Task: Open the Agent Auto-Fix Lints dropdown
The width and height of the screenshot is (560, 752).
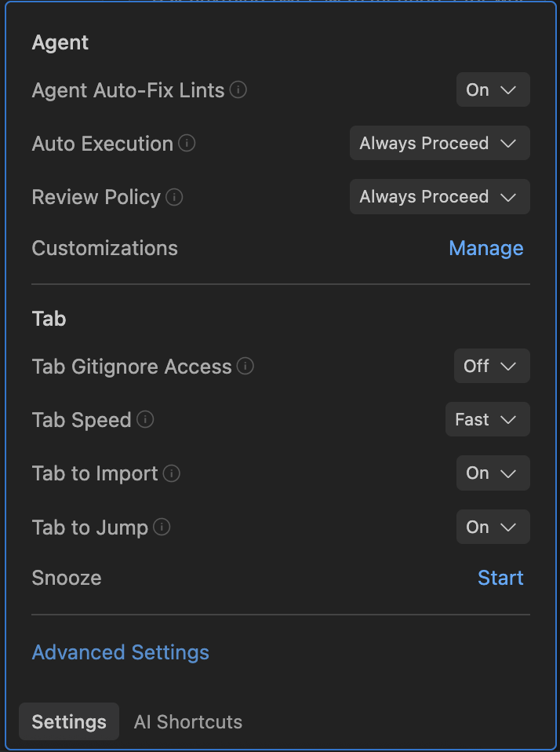Action: coord(493,89)
